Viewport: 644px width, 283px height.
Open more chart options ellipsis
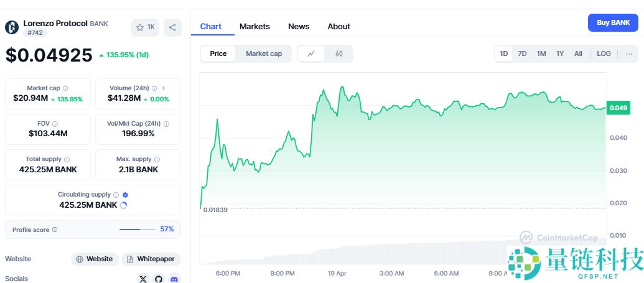[629, 54]
